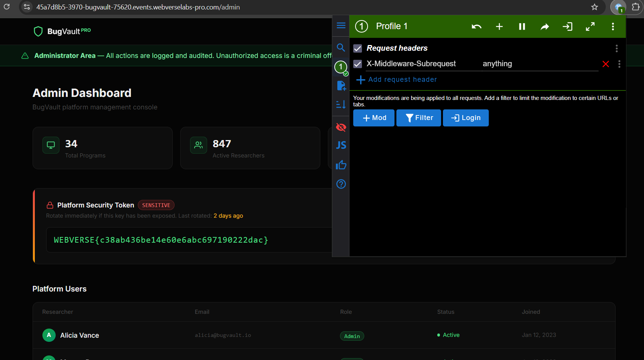Viewport: 644px width, 360px height.
Task: Click the Joined column header
Action: pos(531,312)
